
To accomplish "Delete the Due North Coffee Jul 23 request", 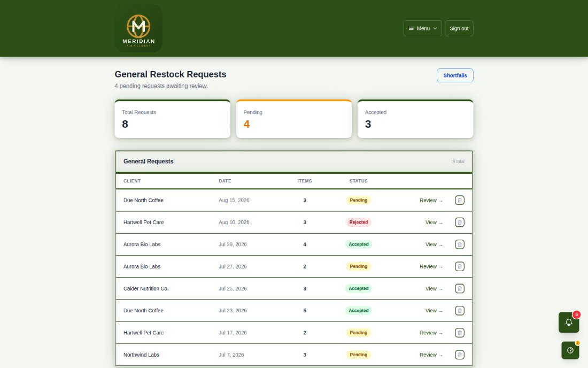I will (x=459, y=311).
